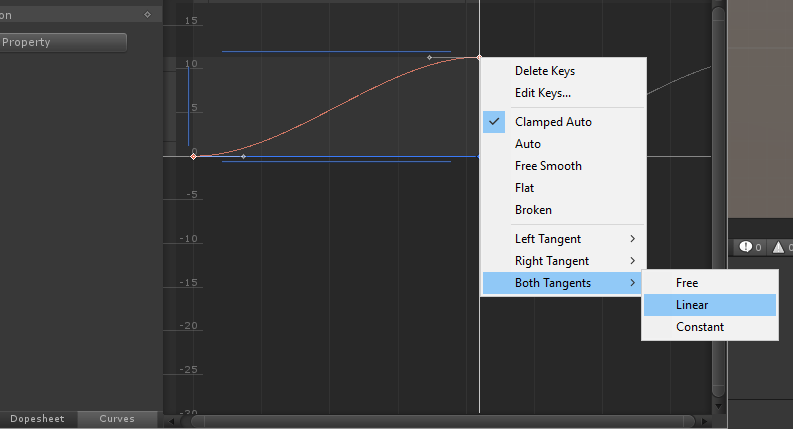Select the keyframe at the curve origin
The image size is (793, 429).
[x=193, y=156]
